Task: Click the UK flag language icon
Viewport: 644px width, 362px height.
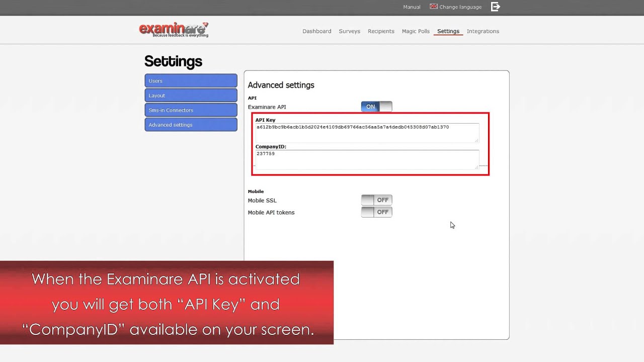Action: tap(434, 7)
